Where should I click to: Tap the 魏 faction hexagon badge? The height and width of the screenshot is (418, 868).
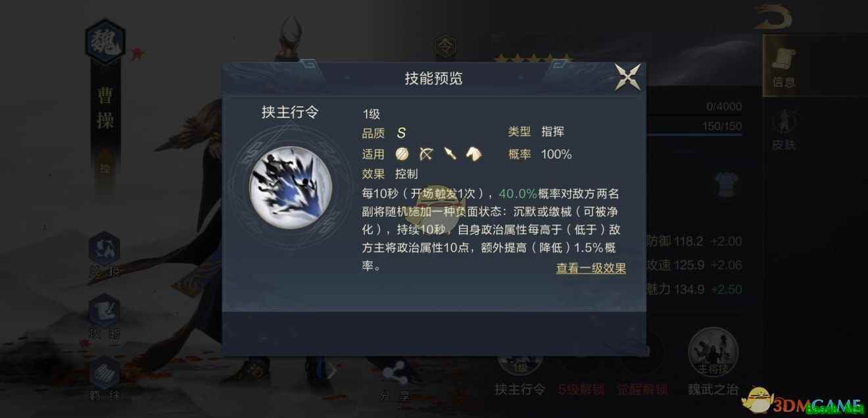pyautogui.click(x=105, y=42)
